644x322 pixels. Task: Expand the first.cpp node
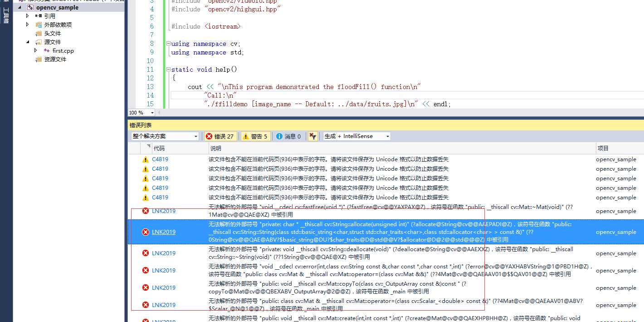[35, 50]
